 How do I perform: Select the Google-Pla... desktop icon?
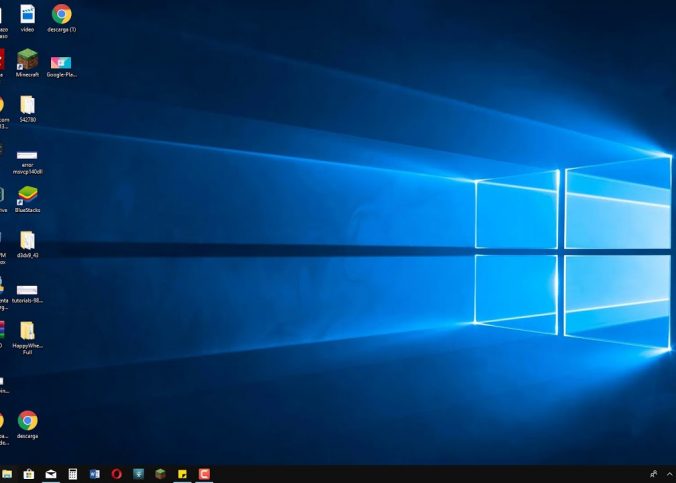pos(61,61)
